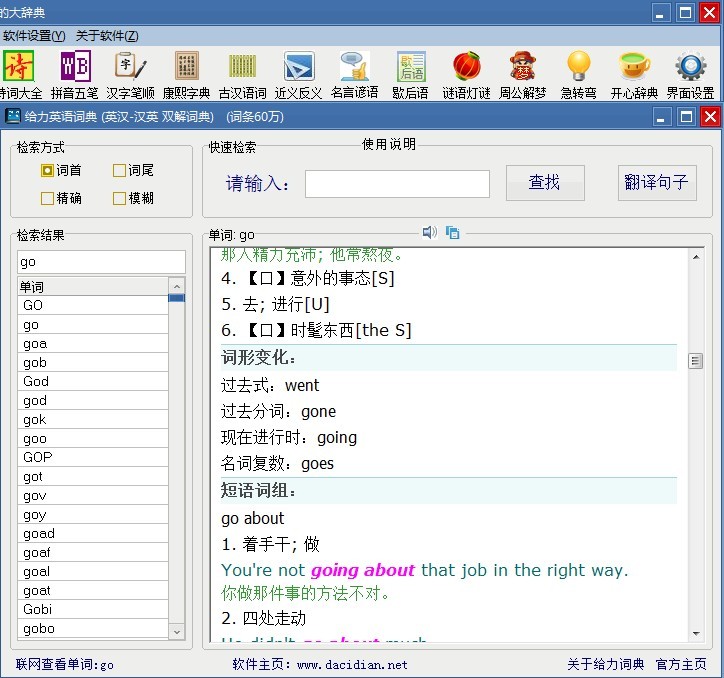This screenshot has height=678, width=724.
Task: Enable the 词尾 search option
Action: tap(119, 171)
